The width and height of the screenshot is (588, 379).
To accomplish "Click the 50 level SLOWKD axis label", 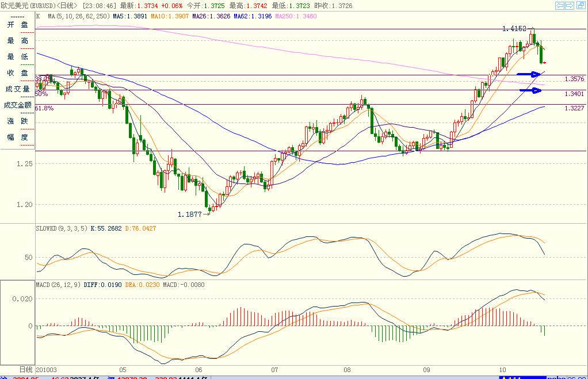I will 29,258.
